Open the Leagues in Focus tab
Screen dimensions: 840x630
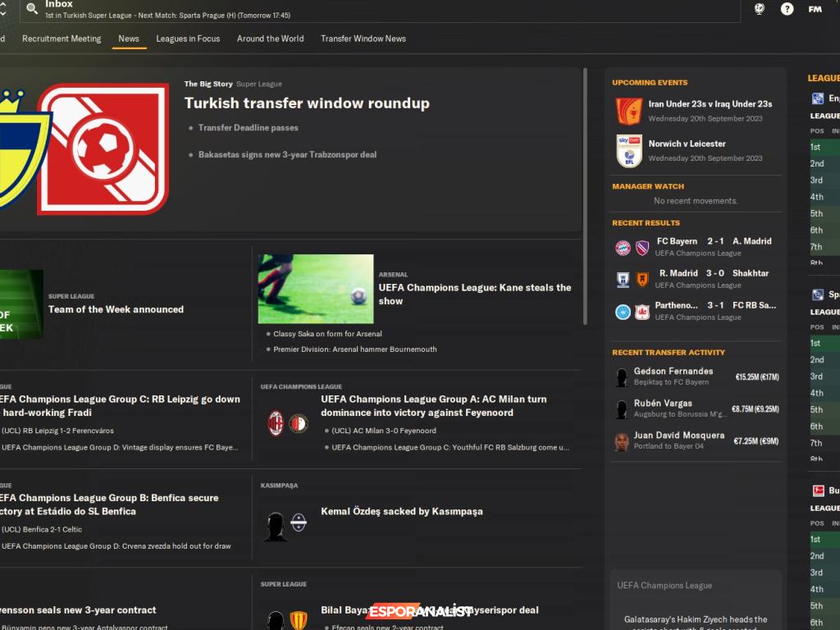click(x=188, y=39)
